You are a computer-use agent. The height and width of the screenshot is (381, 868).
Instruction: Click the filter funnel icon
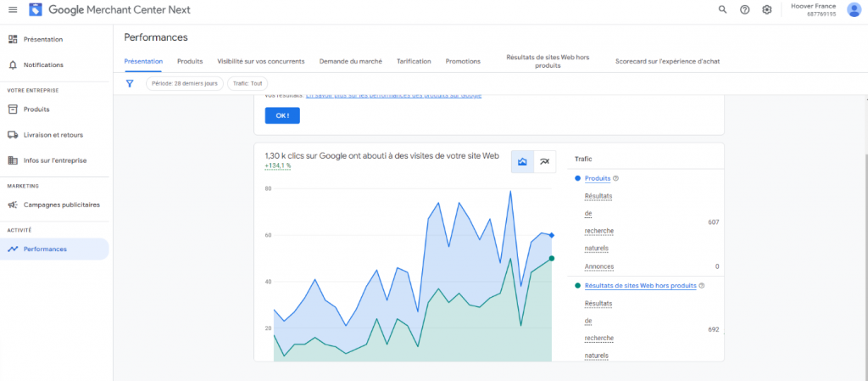click(x=130, y=84)
